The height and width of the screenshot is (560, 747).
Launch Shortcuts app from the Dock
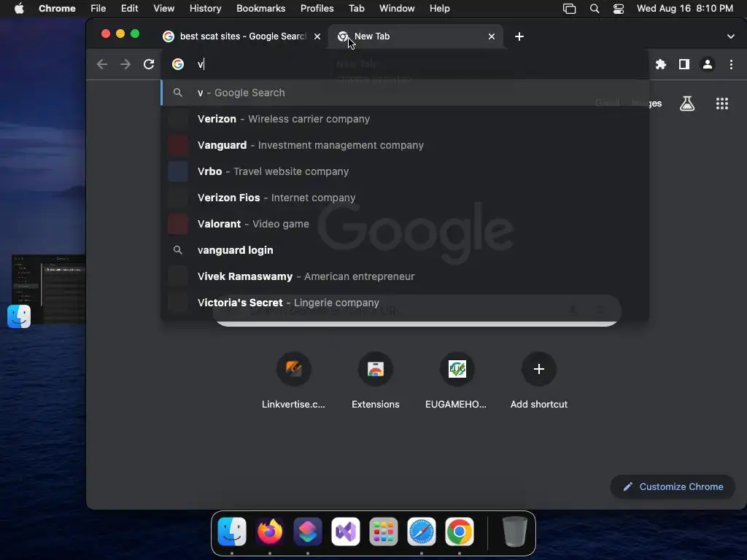tap(308, 532)
